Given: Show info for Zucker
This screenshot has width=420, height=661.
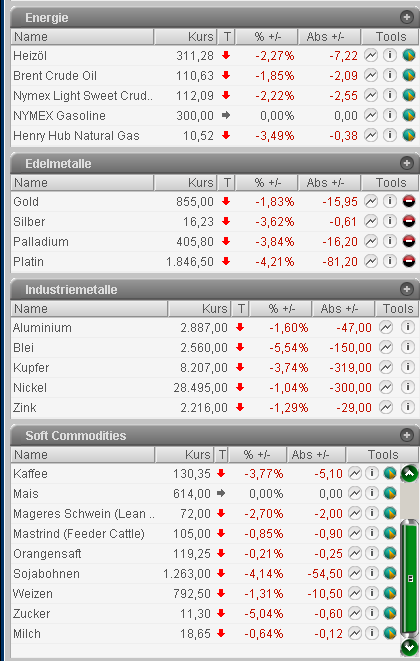Looking at the screenshot, I should (372, 613).
